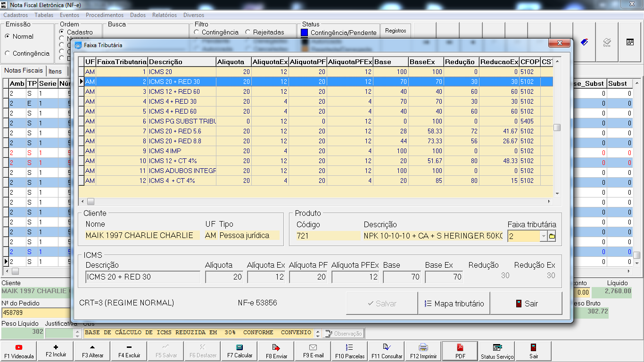This screenshot has width=644, height=362.
Task: Click the Mapa tributário button
Action: tap(454, 304)
